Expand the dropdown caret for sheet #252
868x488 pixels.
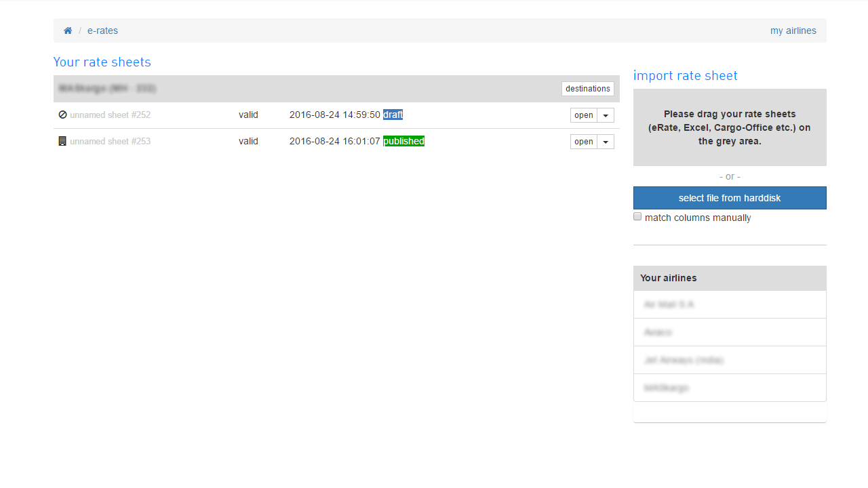click(x=606, y=115)
